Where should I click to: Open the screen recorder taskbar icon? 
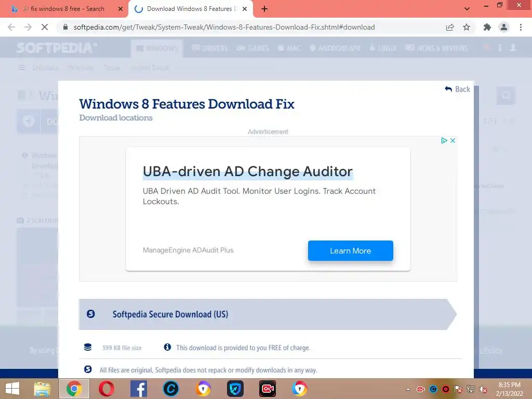(268, 389)
